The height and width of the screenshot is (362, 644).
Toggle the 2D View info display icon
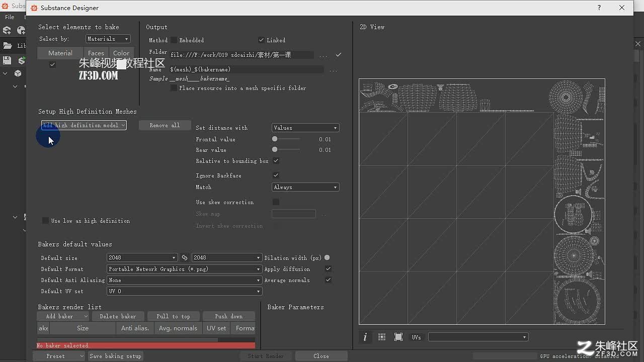[x=365, y=337]
